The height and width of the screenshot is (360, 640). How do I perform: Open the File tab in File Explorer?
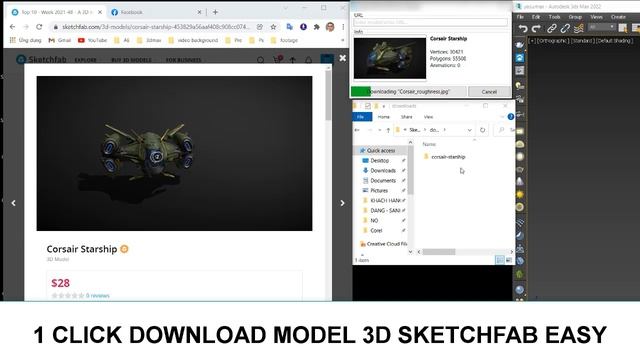[x=361, y=117]
